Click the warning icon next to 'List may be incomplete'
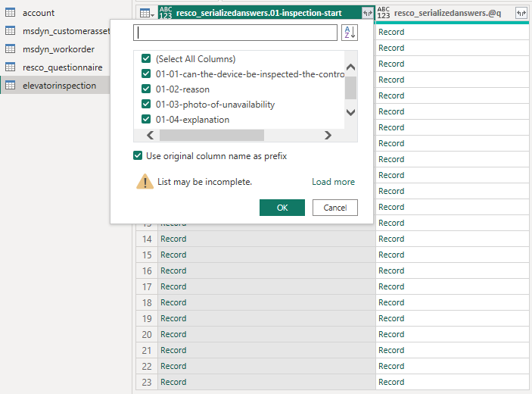The width and height of the screenshot is (532, 394). pos(145,182)
